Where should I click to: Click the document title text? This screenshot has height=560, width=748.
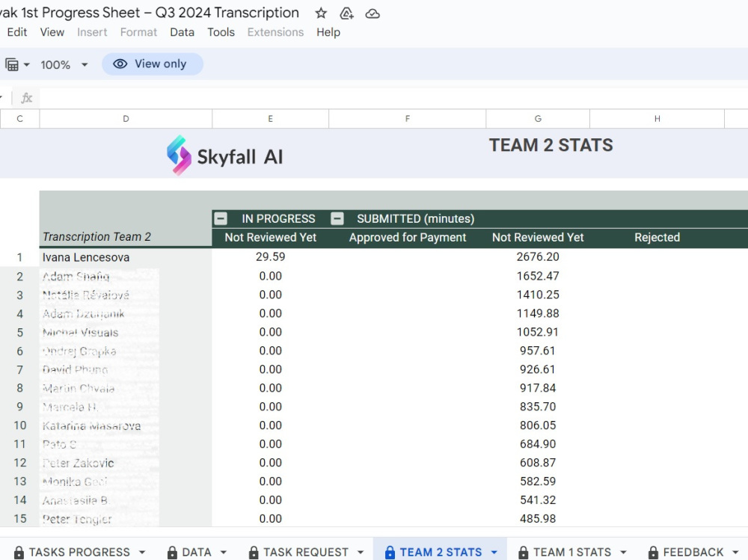[x=150, y=13]
